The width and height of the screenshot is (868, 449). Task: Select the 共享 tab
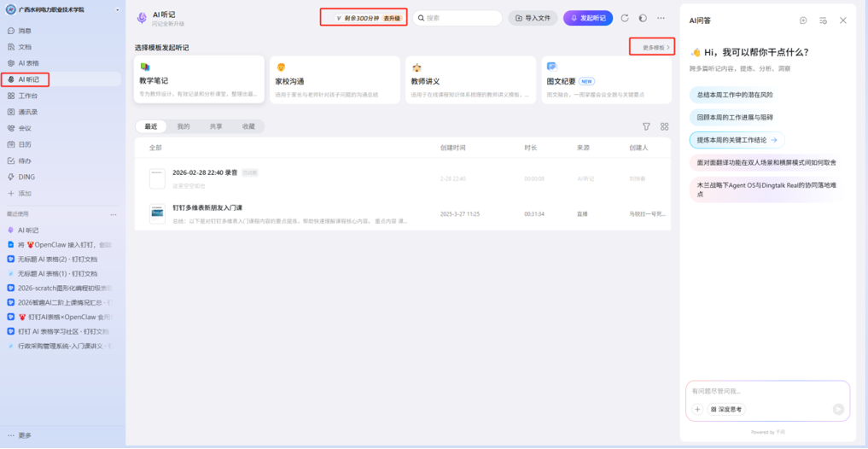(216, 126)
